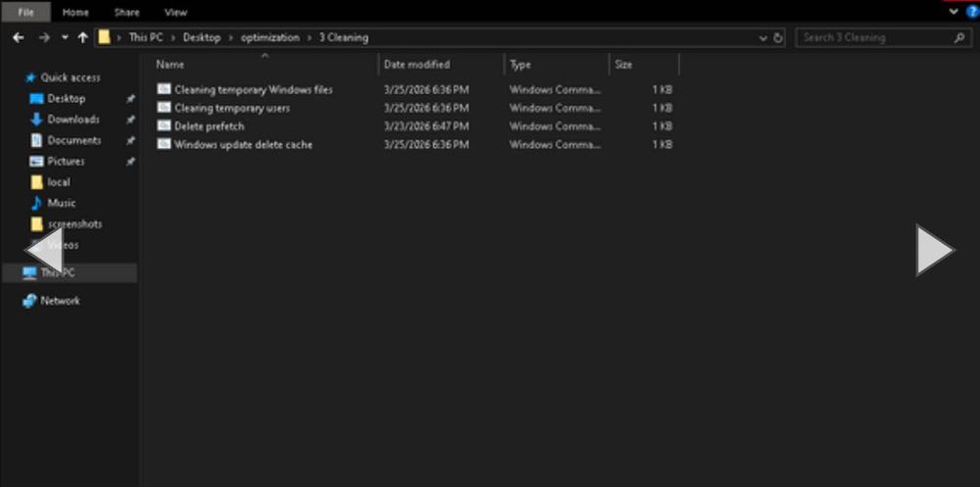Click the Forward navigation arrow
980x487 pixels.
coord(44,37)
